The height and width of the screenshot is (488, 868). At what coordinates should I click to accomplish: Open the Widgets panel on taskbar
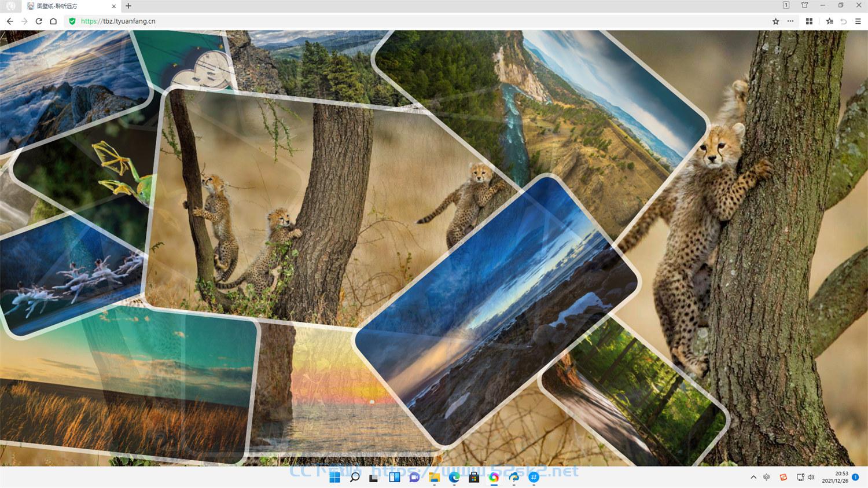tap(395, 477)
